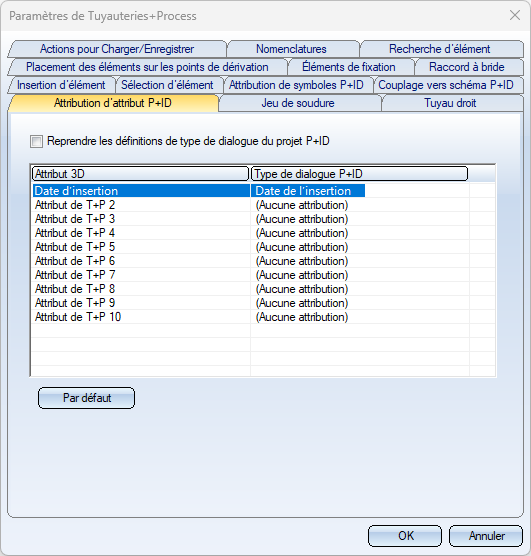Open the Nomenclatures tab

(x=293, y=49)
